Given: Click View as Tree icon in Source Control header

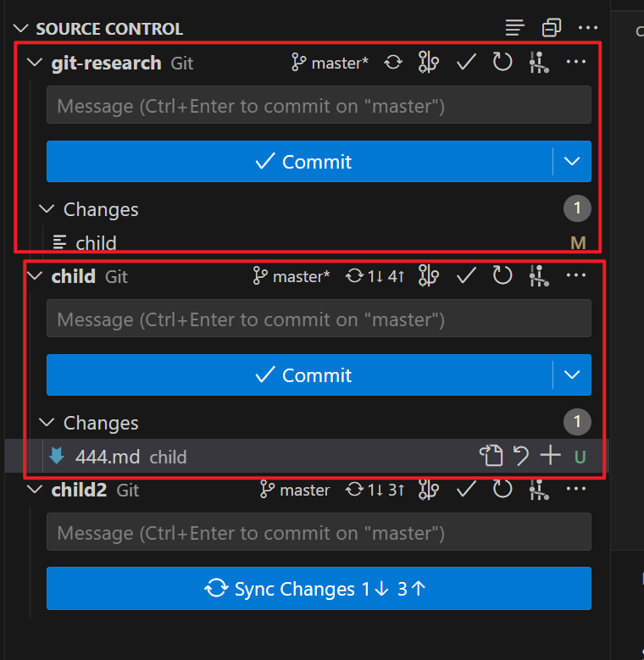Looking at the screenshot, I should tap(514, 28).
